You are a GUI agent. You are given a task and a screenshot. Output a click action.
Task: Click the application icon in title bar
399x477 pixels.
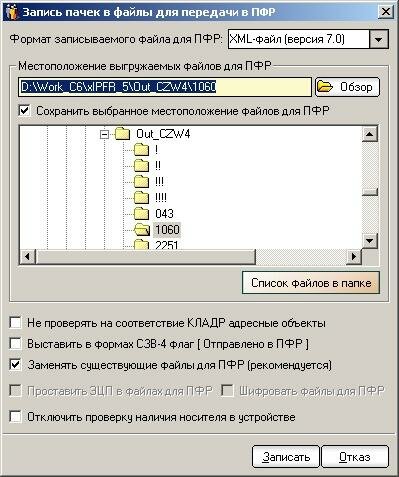[11, 12]
